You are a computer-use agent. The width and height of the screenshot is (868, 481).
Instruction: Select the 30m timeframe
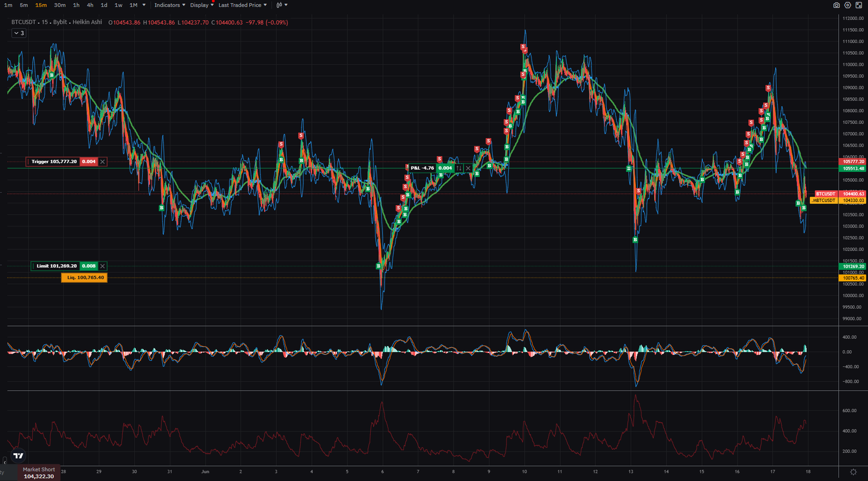(60, 5)
